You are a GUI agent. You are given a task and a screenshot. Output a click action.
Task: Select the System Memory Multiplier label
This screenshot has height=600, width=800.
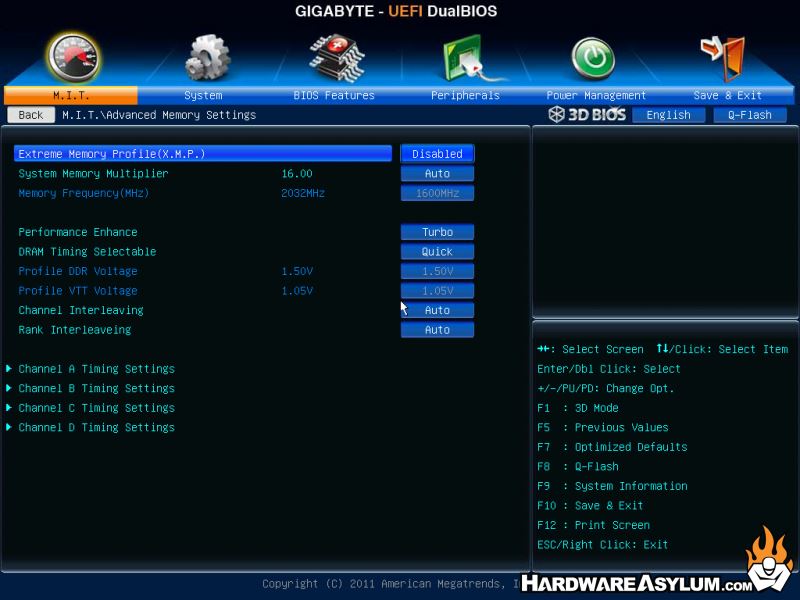93,173
